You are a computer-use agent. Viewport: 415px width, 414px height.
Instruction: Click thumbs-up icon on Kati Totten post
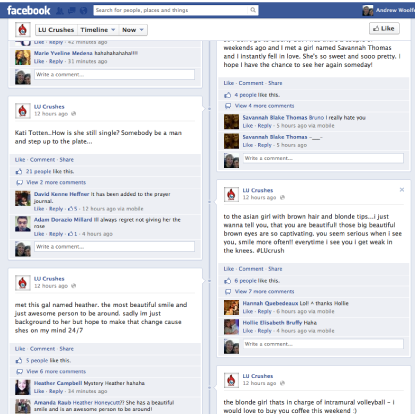(x=19, y=171)
